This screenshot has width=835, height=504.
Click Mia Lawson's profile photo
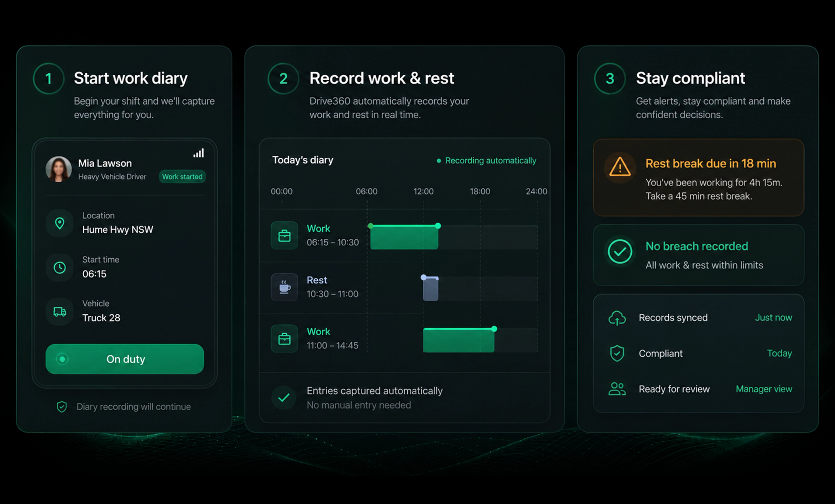tap(59, 169)
